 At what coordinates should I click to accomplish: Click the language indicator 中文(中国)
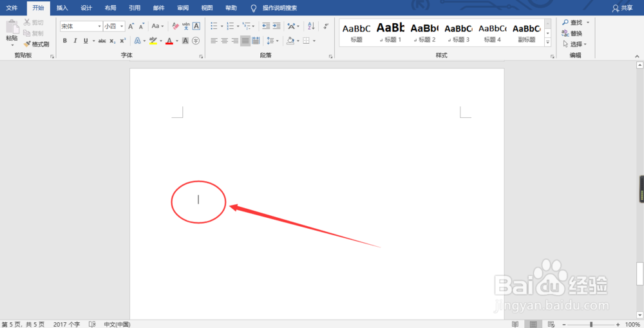pos(117,324)
